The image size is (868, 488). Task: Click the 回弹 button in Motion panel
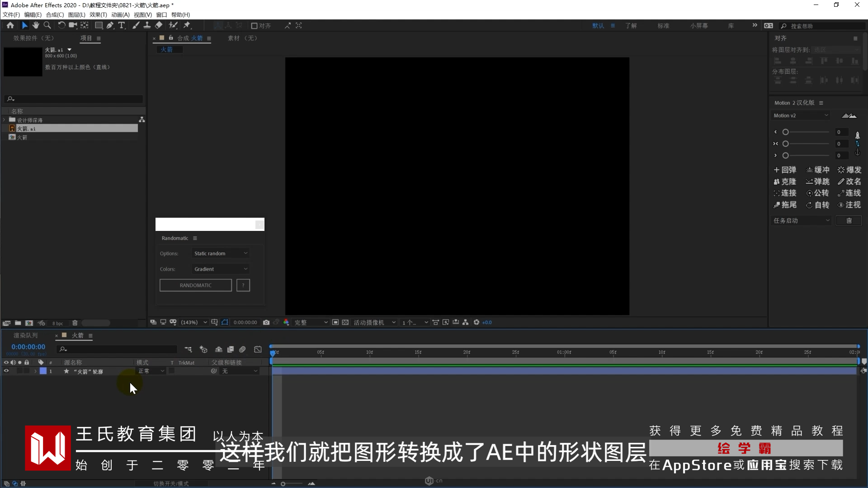(785, 170)
